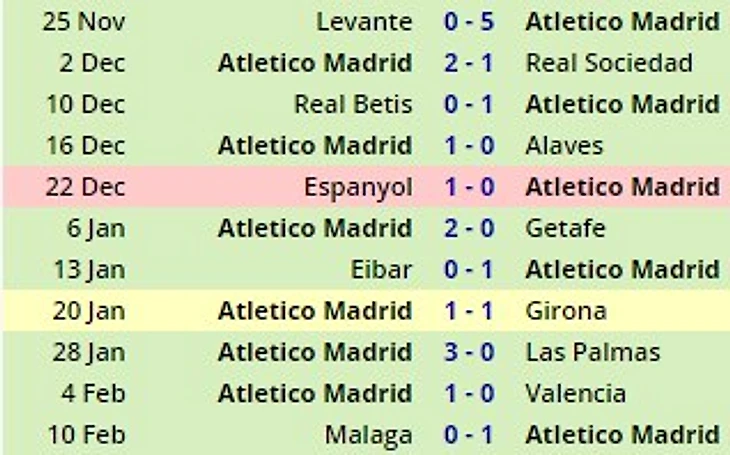Open the 2 - 1 Real Sociedad score
The width and height of the screenshot is (730, 455).
tap(469, 63)
